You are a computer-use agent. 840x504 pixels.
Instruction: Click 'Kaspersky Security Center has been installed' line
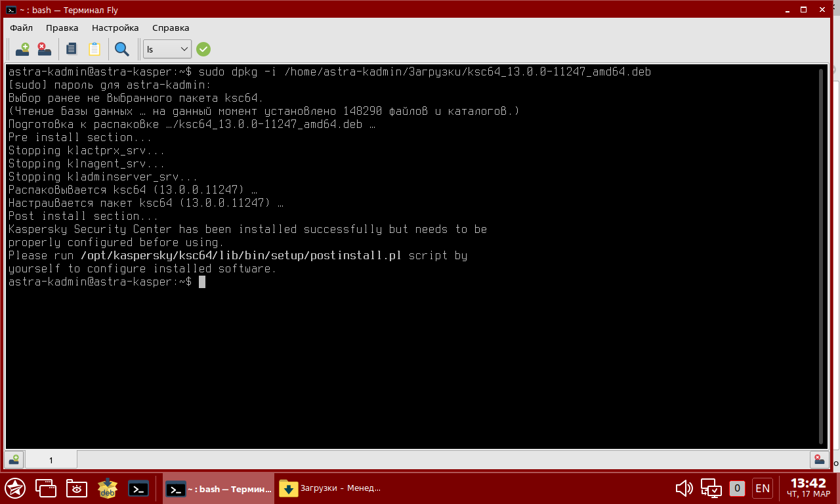[247, 229]
